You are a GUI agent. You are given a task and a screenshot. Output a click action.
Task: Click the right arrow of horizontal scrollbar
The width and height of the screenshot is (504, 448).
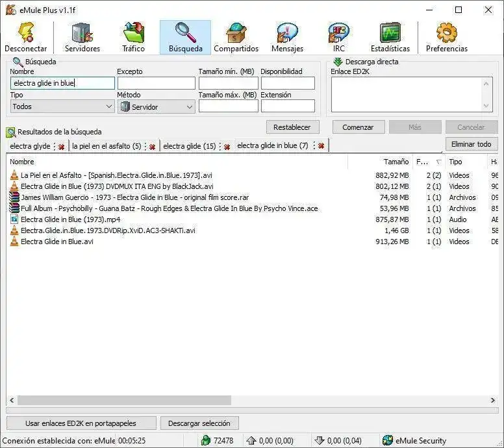[493, 400]
